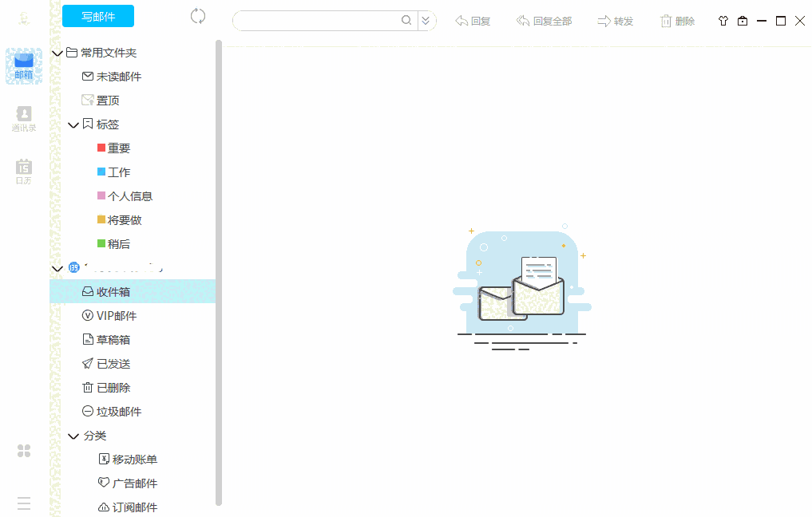This screenshot has width=812, height=517.
Task: Open the Calendar icon in left rail
Action: pyautogui.click(x=24, y=170)
